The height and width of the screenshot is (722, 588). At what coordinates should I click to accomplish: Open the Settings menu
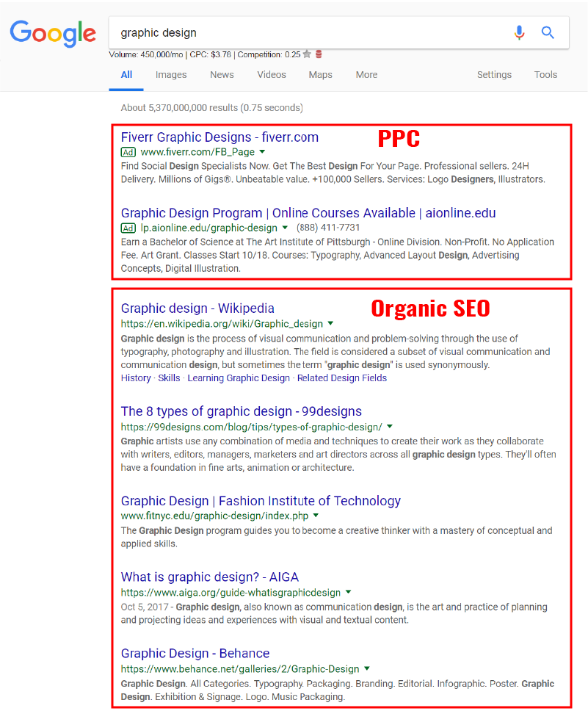click(x=494, y=75)
